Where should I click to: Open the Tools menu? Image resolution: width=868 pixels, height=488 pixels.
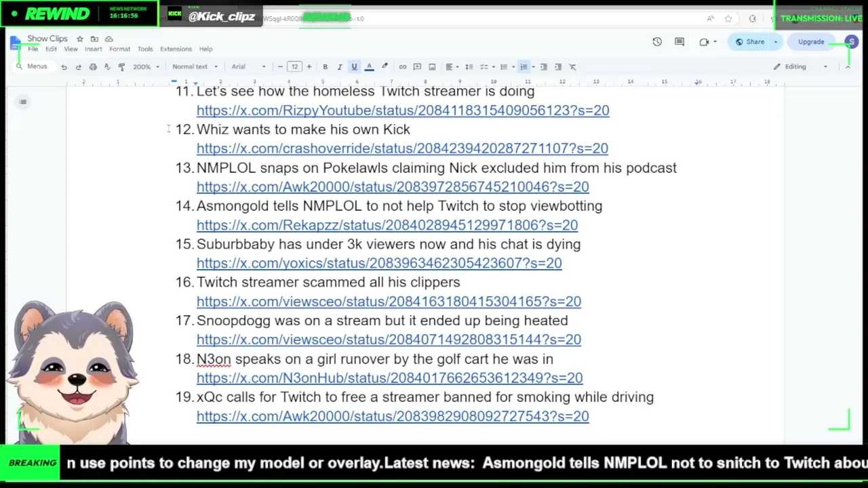(x=145, y=49)
